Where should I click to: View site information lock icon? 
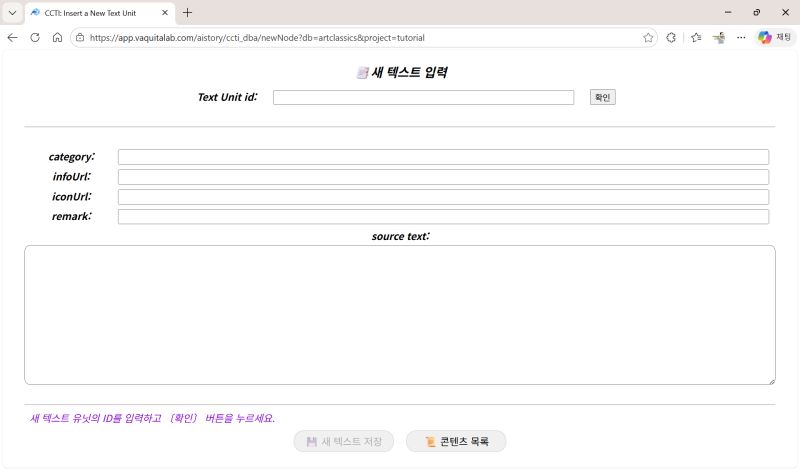point(80,37)
